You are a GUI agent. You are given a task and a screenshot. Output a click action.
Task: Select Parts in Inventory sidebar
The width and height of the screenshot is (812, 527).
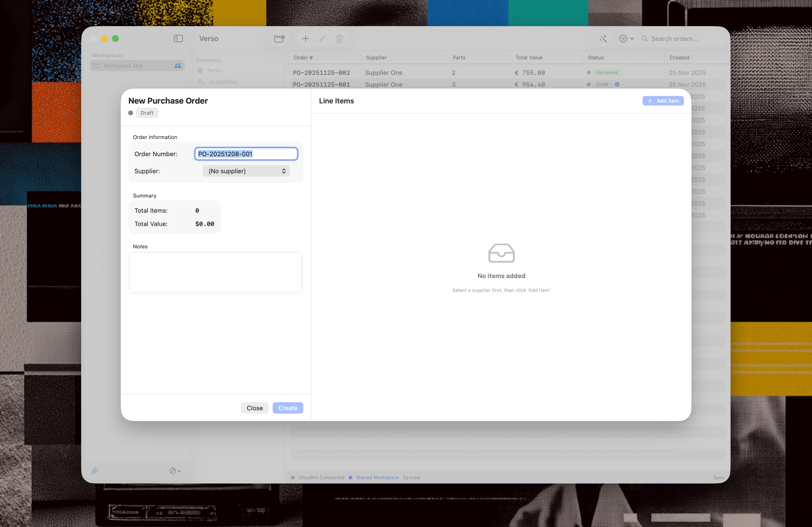pos(213,71)
